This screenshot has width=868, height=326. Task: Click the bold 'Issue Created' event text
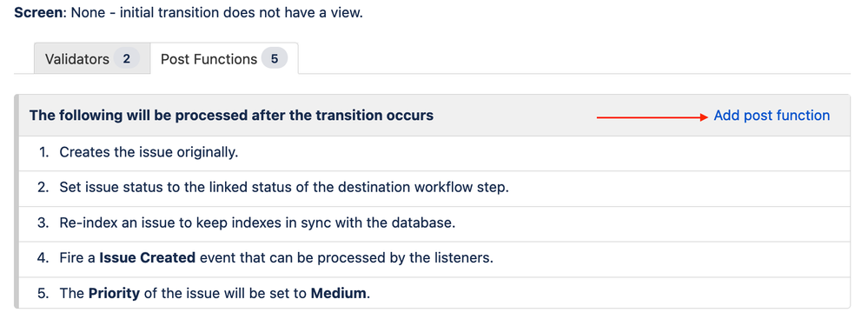click(147, 258)
